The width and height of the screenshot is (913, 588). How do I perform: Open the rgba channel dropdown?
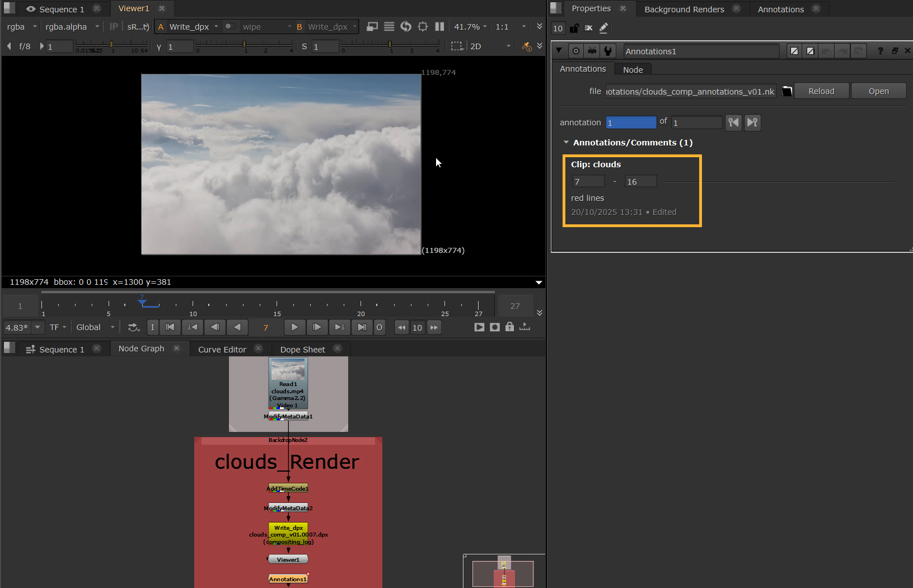click(x=21, y=26)
